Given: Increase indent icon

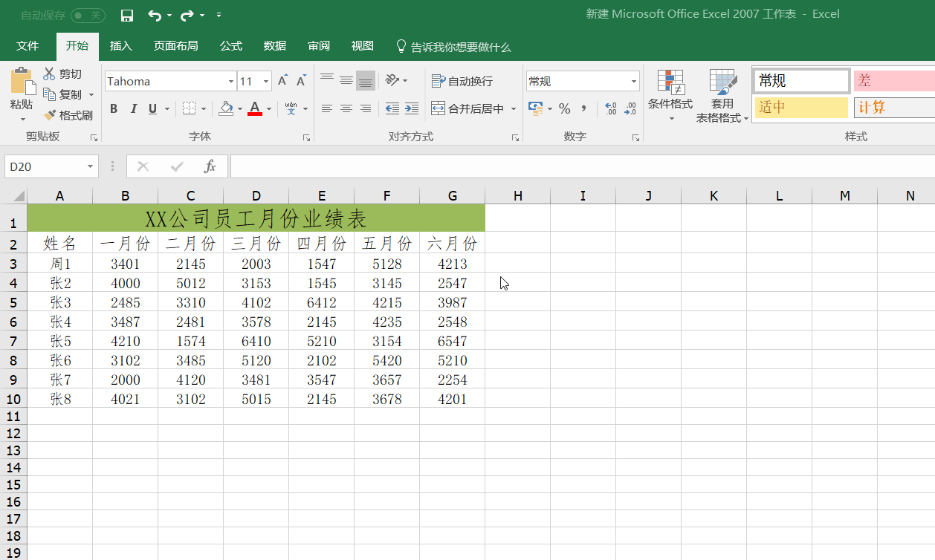Looking at the screenshot, I should 412,108.
